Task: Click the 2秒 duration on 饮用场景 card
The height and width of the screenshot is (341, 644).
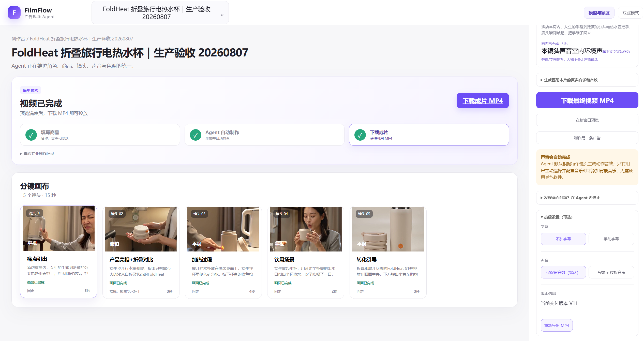Action: pos(334,291)
